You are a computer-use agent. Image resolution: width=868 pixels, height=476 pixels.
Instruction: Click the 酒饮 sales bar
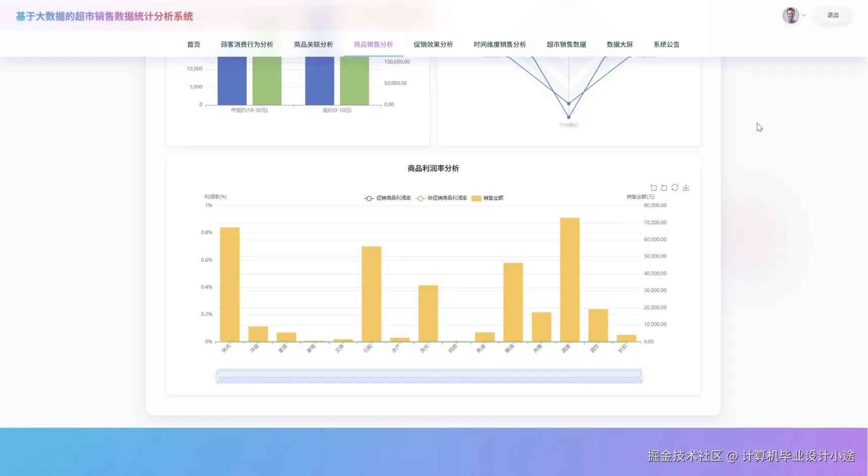598,325
